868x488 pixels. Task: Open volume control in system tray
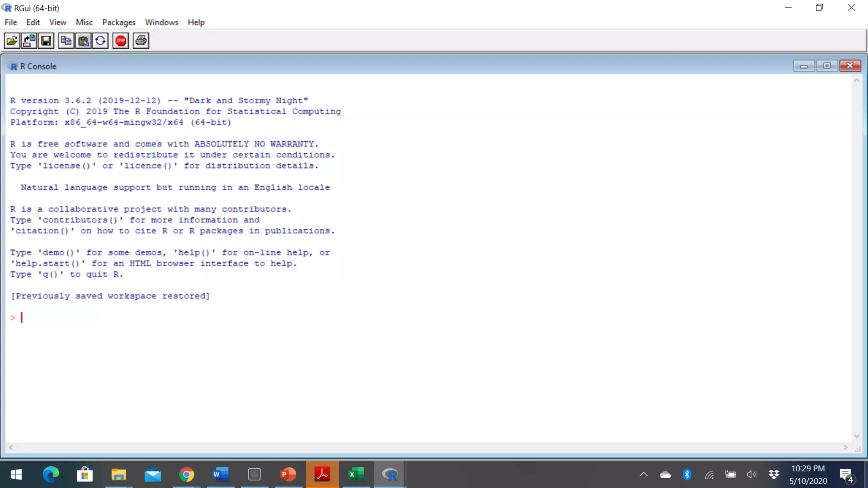click(x=751, y=474)
